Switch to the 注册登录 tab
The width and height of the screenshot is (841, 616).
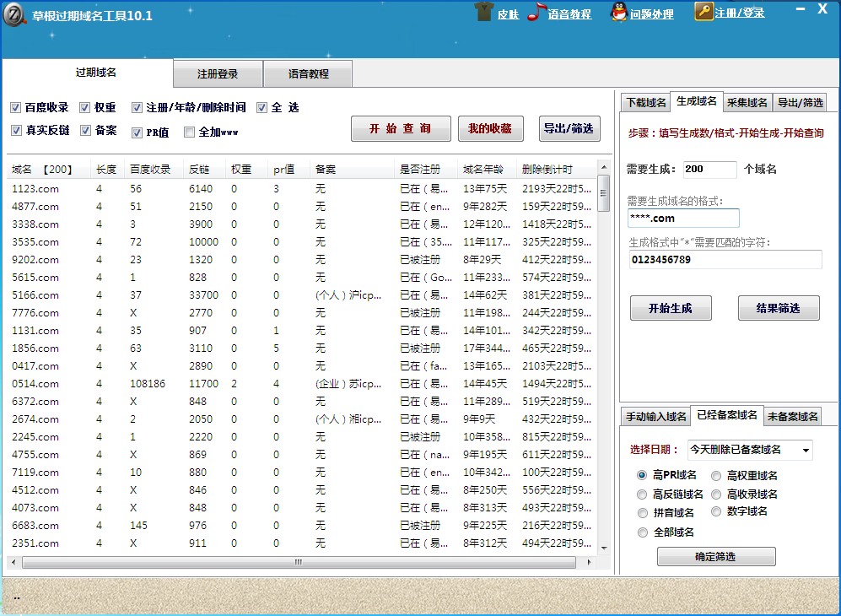(x=218, y=74)
